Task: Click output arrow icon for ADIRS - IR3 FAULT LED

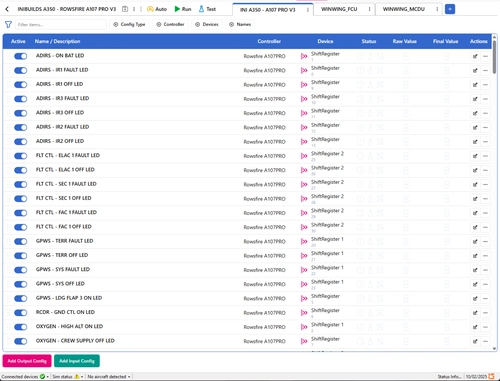Action: tap(304, 99)
